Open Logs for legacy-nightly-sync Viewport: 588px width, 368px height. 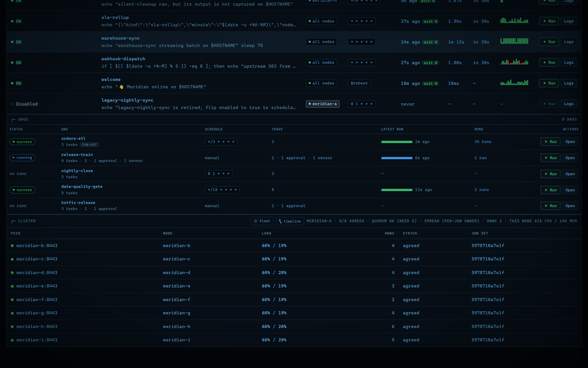569,104
